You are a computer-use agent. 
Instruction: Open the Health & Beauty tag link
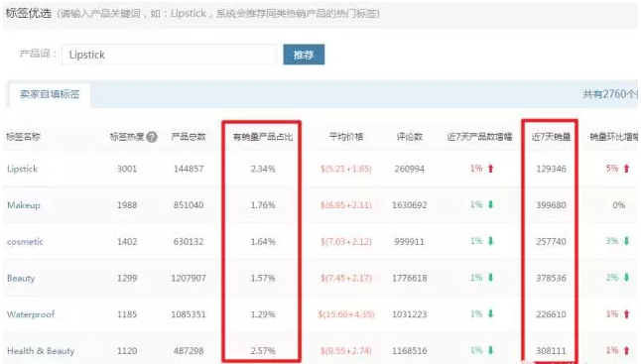(x=41, y=351)
